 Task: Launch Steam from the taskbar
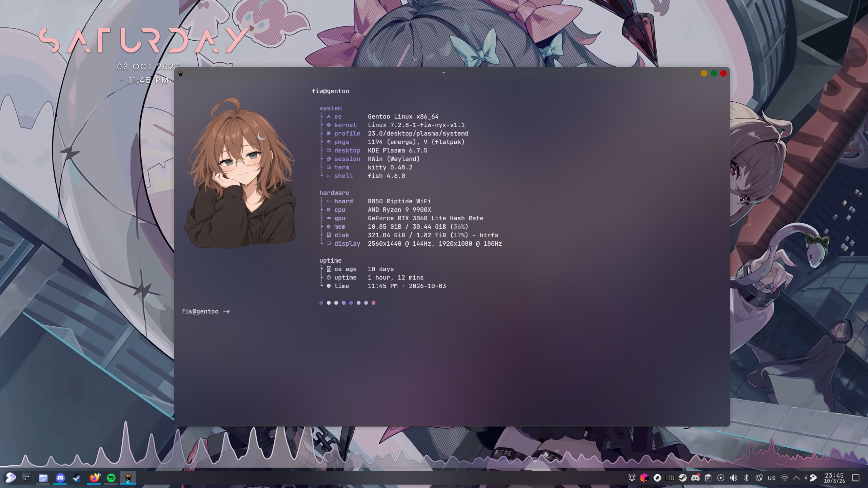pos(77,478)
